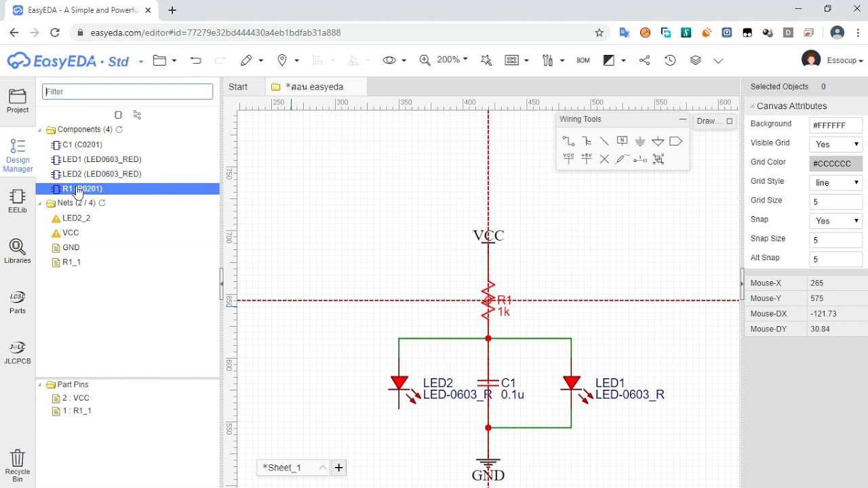Click the Share icon
The image size is (868, 488).
click(644, 60)
